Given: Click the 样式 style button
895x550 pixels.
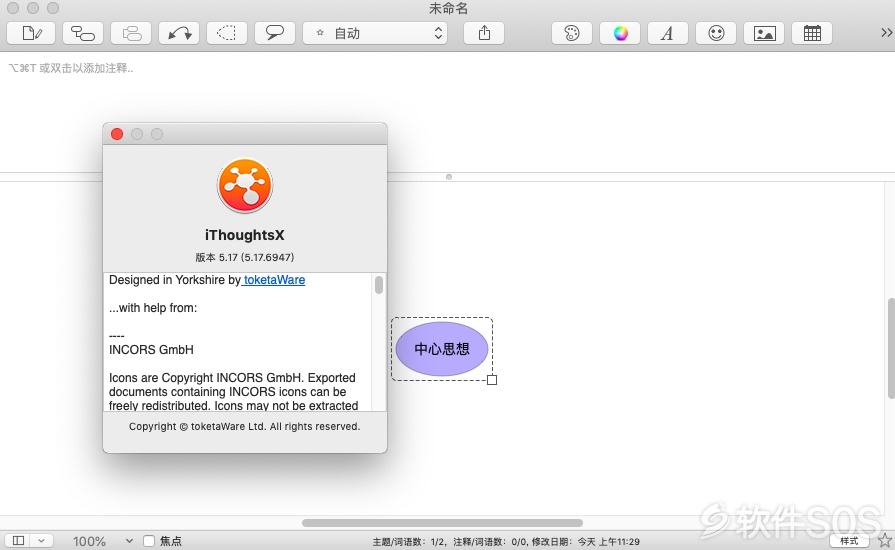Looking at the screenshot, I should pyautogui.click(x=849, y=540).
